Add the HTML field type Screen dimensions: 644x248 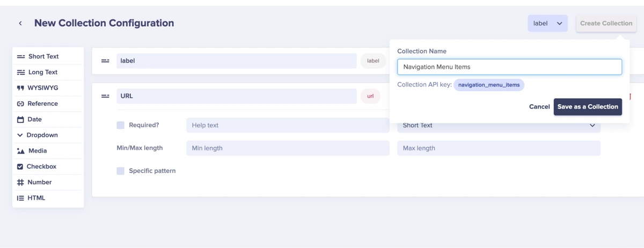36,198
